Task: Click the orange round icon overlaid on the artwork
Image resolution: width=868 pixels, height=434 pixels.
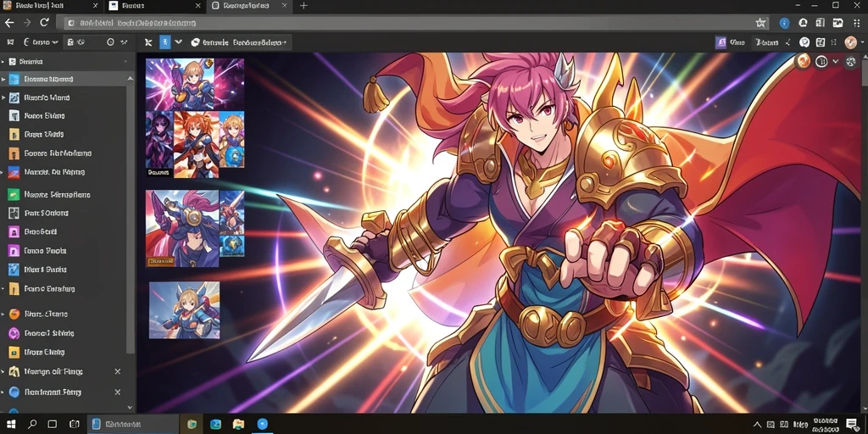Action: pos(802,61)
